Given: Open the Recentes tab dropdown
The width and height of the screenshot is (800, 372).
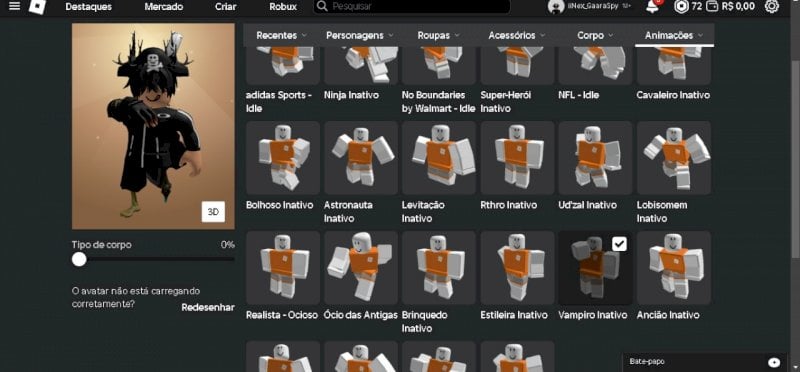Looking at the screenshot, I should point(281,35).
